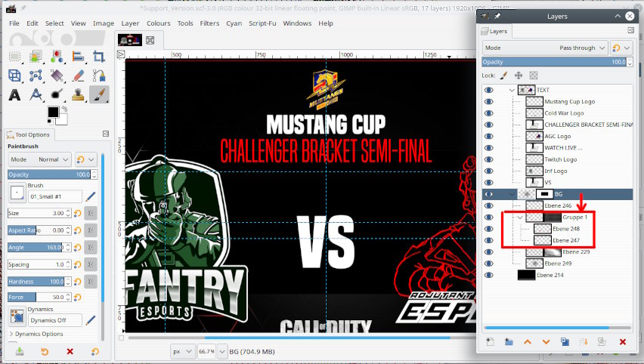Screen dimensions: 644x364
Task: Select the Rectangle Select tool
Action: 15,56
